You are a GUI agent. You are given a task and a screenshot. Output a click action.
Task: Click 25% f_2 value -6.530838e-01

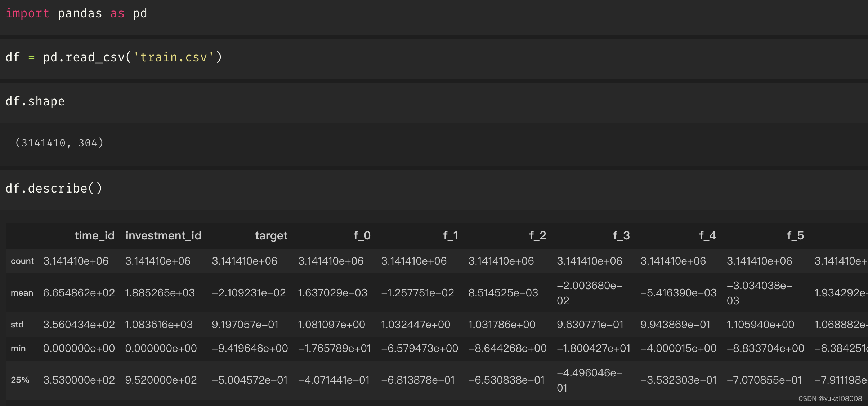coord(506,380)
